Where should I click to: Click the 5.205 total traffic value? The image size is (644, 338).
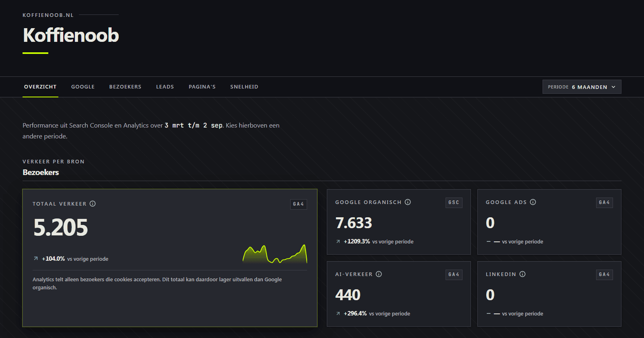click(x=61, y=227)
